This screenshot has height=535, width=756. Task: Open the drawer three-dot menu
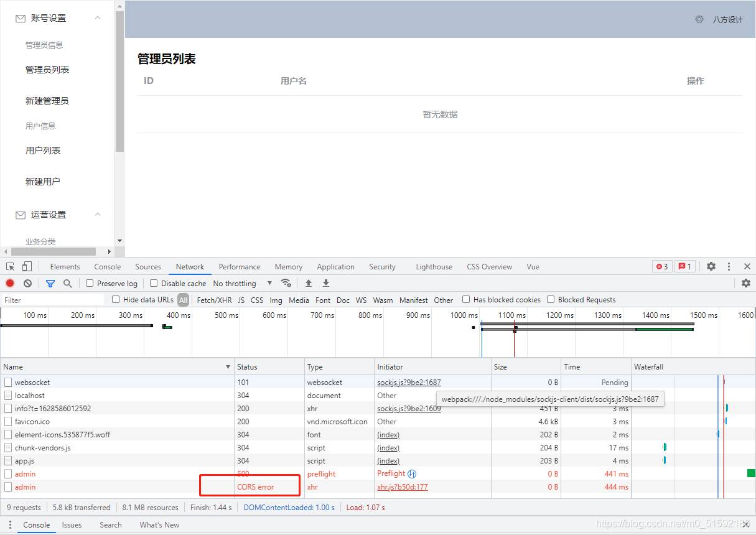pos(11,525)
